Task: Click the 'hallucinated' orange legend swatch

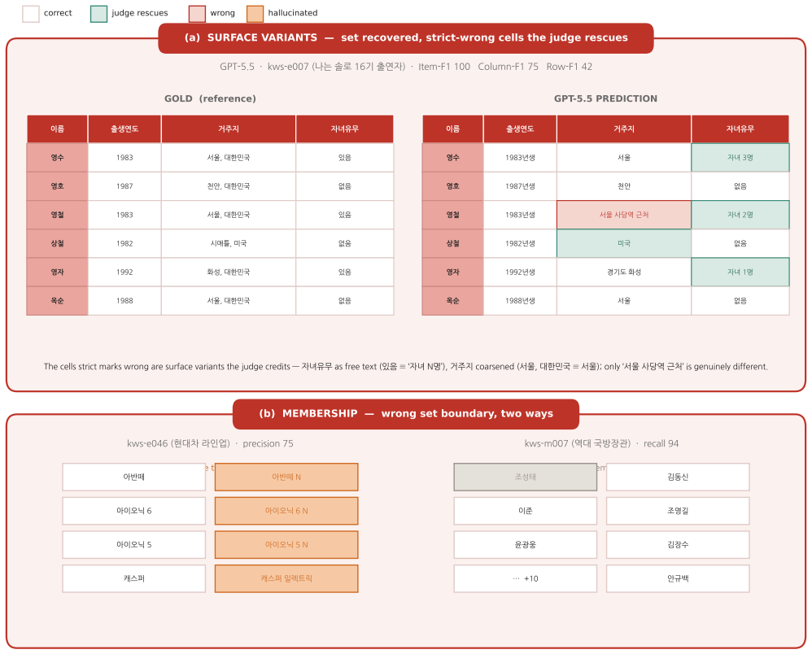Action: (x=255, y=14)
